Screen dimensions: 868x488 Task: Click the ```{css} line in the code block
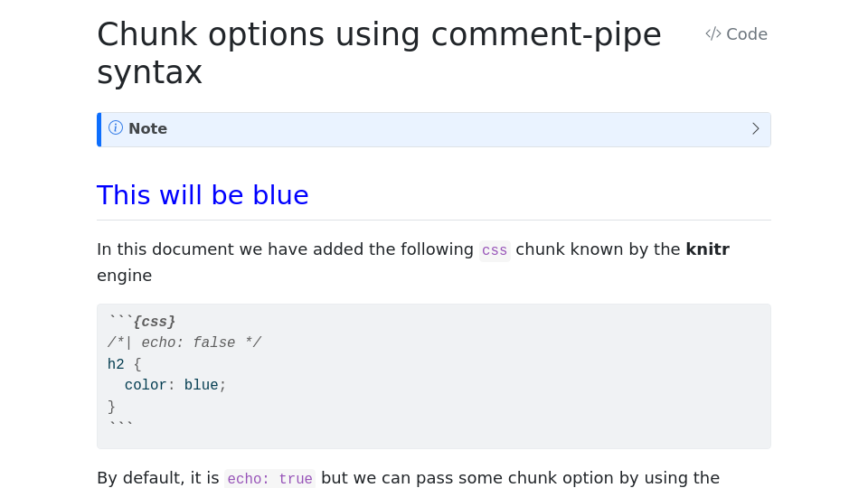pos(142,322)
